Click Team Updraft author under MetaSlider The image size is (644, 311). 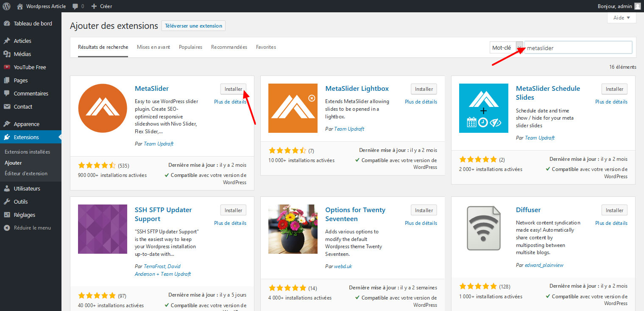click(x=159, y=144)
